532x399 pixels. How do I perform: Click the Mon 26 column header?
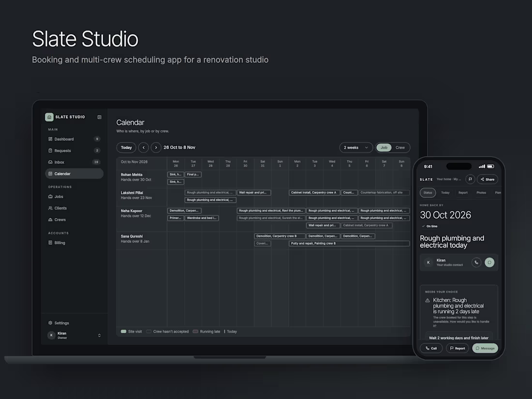click(x=176, y=163)
